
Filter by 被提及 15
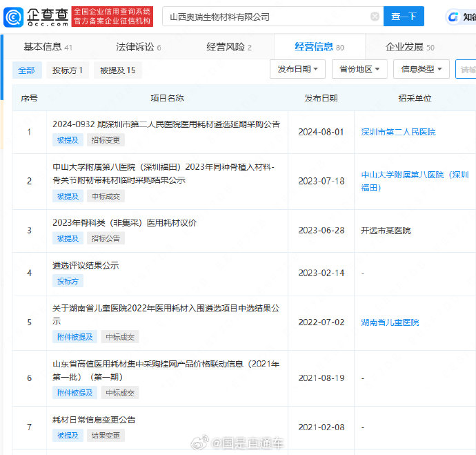click(x=118, y=70)
